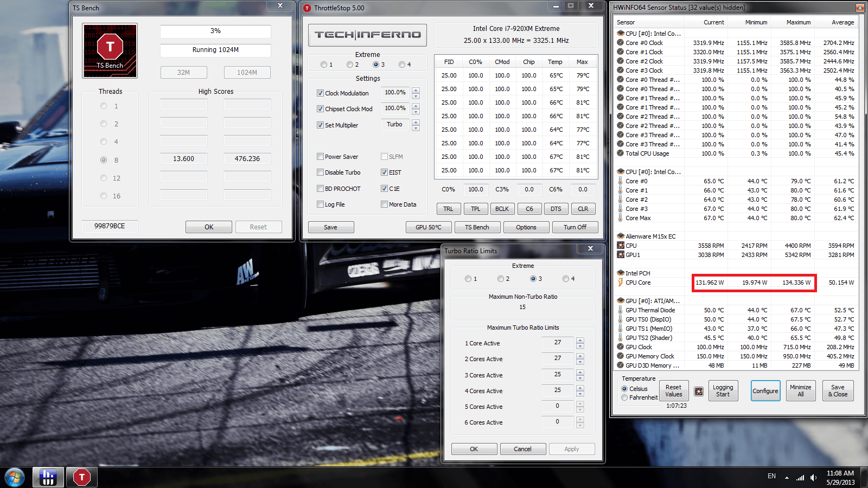Click the TS Bench logo image
Screen dimensions: 868x488
coord(110,50)
